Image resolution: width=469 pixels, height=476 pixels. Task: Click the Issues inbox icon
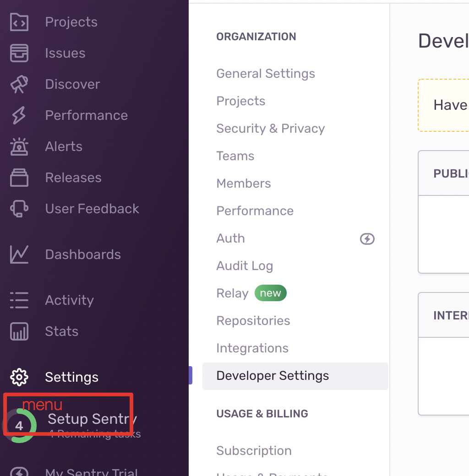[19, 53]
